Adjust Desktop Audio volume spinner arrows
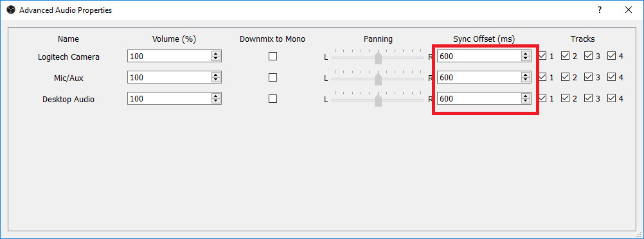644x239 pixels. pos(216,99)
